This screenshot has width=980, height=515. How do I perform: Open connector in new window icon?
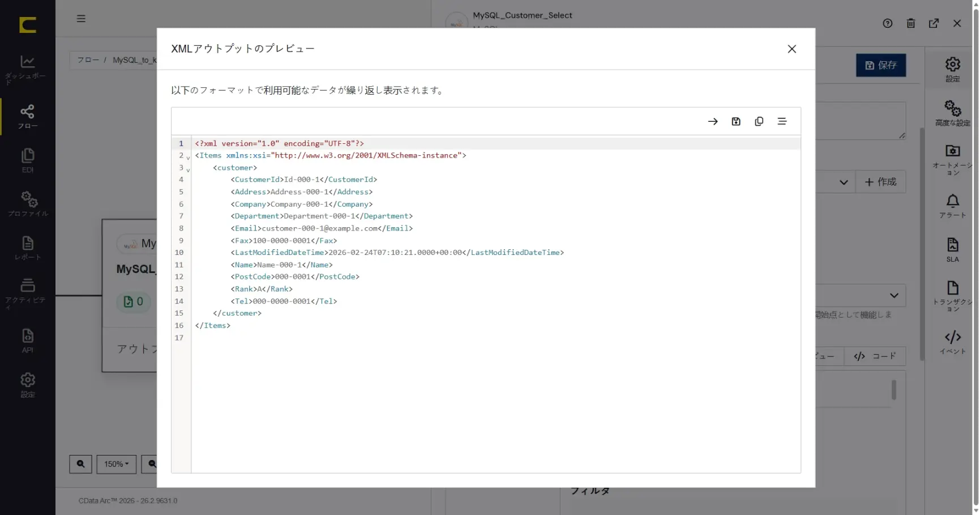(934, 23)
